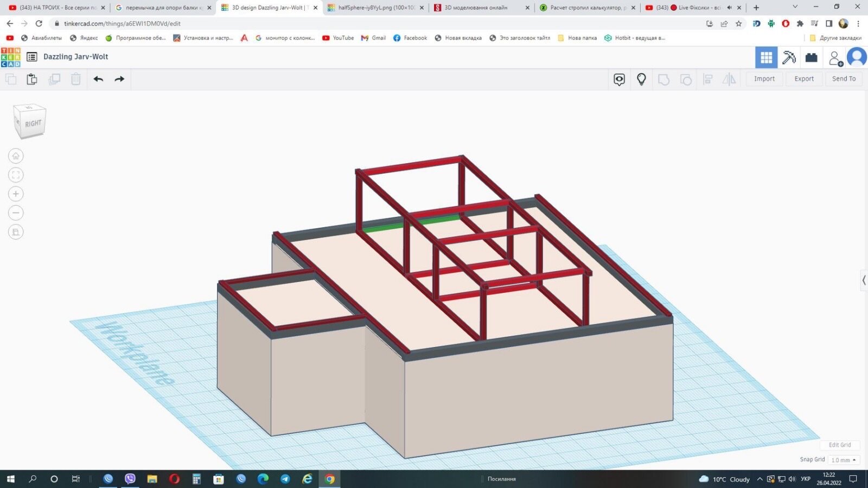Toggle the Notes tool icon
The image size is (868, 488).
coord(619,79)
